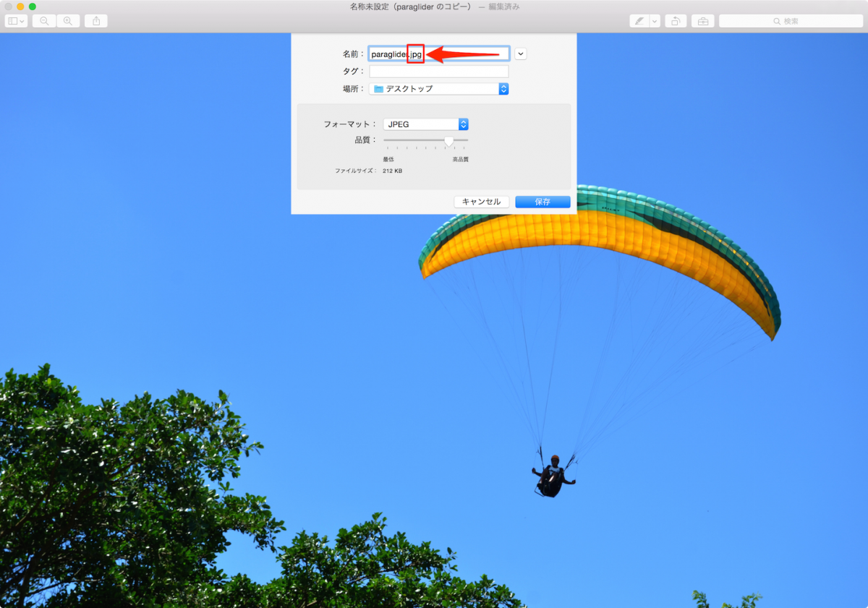This screenshot has height=608, width=868.
Task: Open the フォーマット popup showing JPEG
Action: click(425, 124)
